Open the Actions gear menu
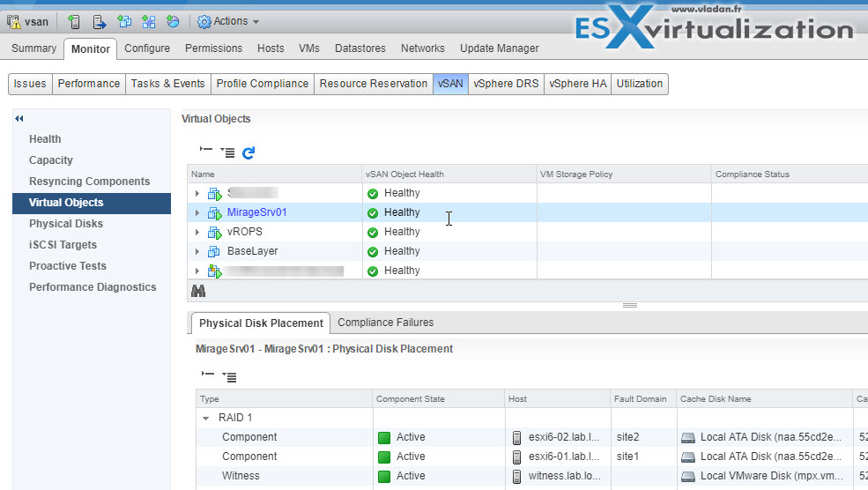This screenshot has height=490, width=868. (228, 22)
